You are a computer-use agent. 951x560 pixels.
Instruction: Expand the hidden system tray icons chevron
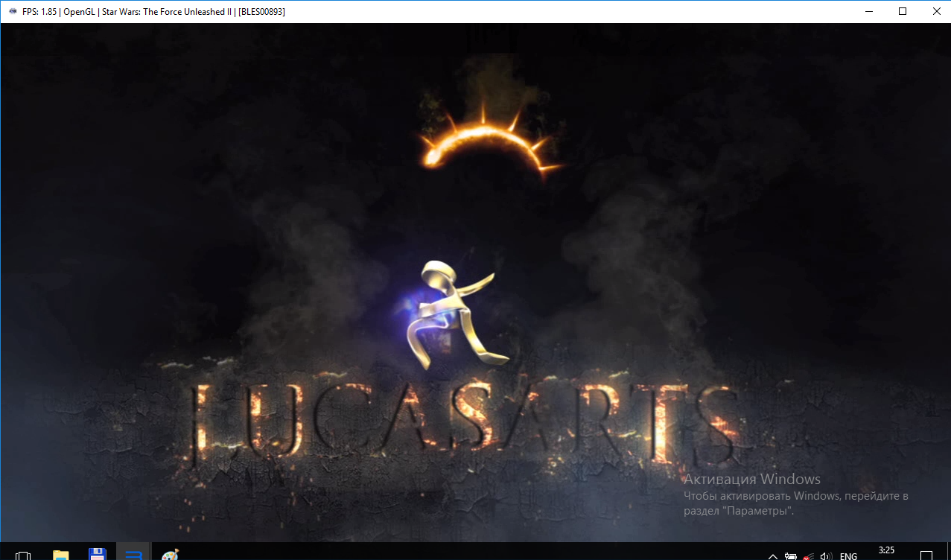[x=773, y=556]
